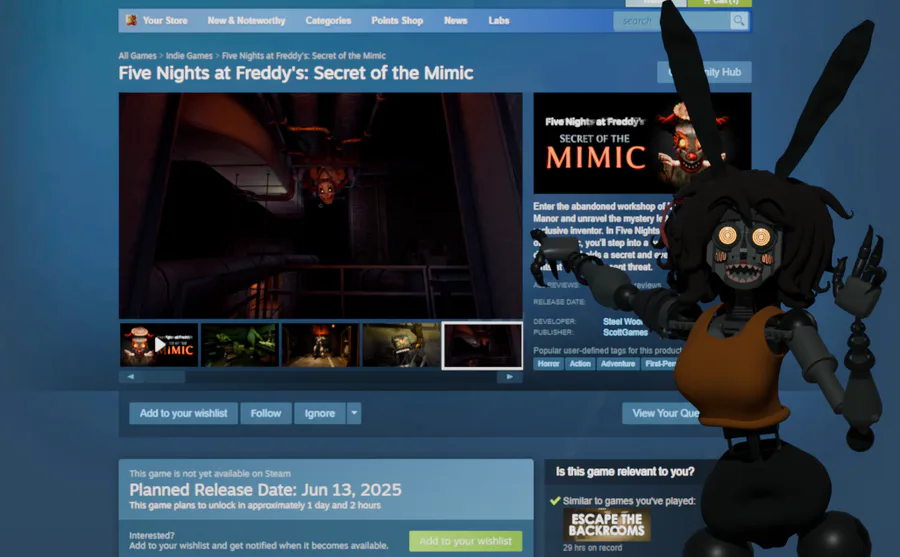The height and width of the screenshot is (557, 900).
Task: Click the main screenshot viewer image
Action: (x=321, y=206)
